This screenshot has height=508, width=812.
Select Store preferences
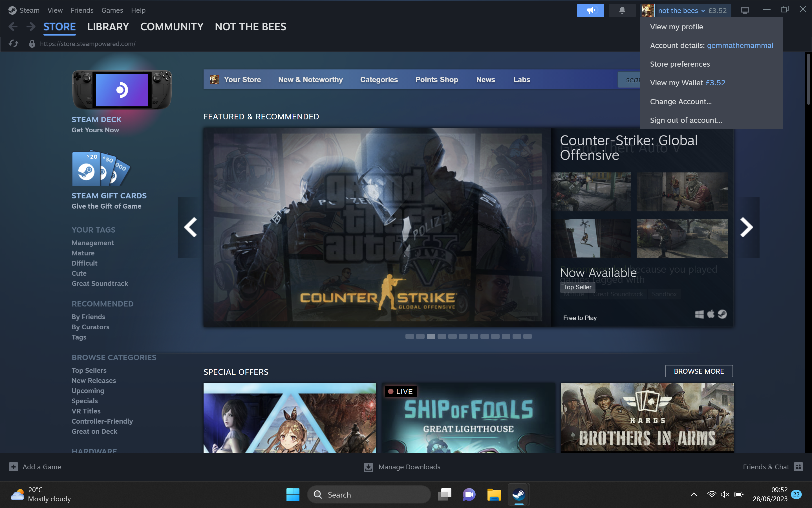tap(711, 64)
